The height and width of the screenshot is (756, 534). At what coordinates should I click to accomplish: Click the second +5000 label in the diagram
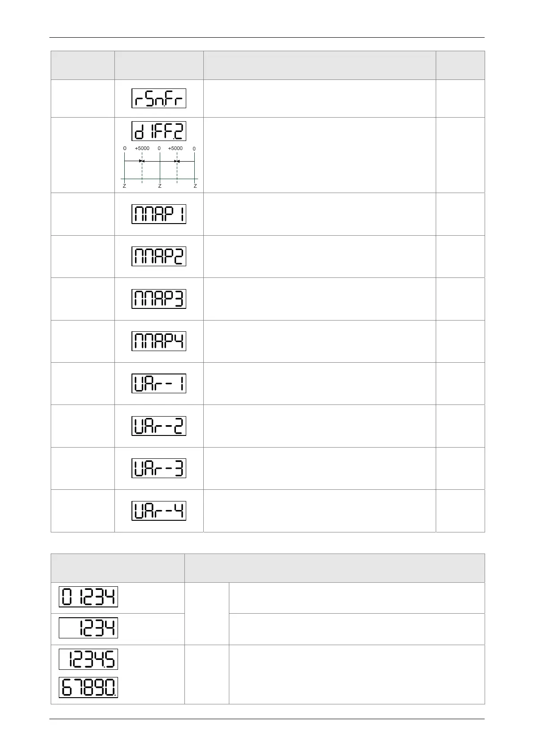click(175, 148)
